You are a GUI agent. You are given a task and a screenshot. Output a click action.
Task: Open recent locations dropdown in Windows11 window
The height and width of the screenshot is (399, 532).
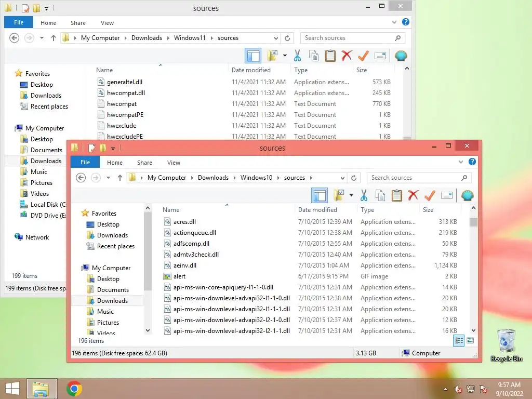click(42, 38)
